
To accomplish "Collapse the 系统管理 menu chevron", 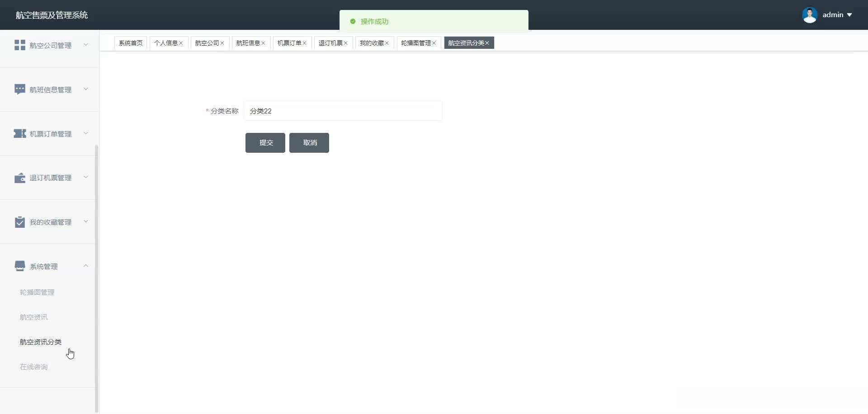I will pos(86,266).
